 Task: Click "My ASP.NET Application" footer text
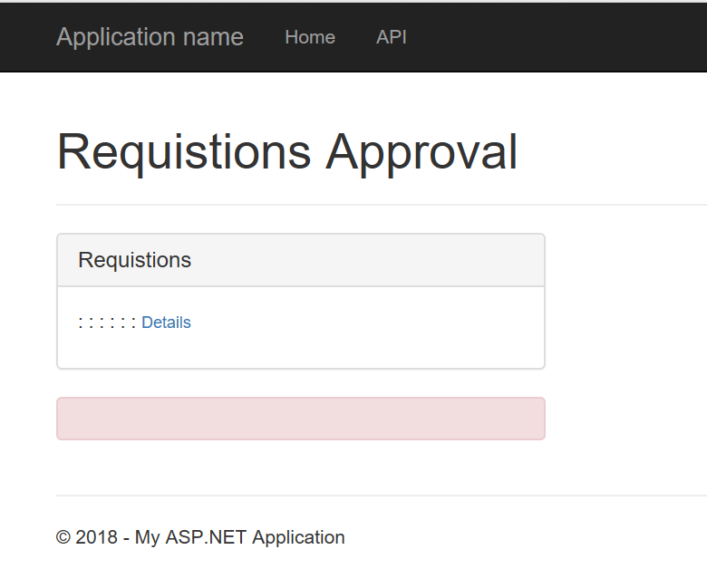coord(240,537)
